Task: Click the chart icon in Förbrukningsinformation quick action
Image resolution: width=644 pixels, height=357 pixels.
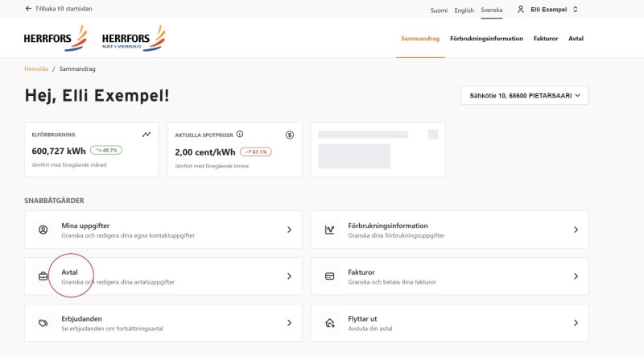Action: [x=329, y=230]
